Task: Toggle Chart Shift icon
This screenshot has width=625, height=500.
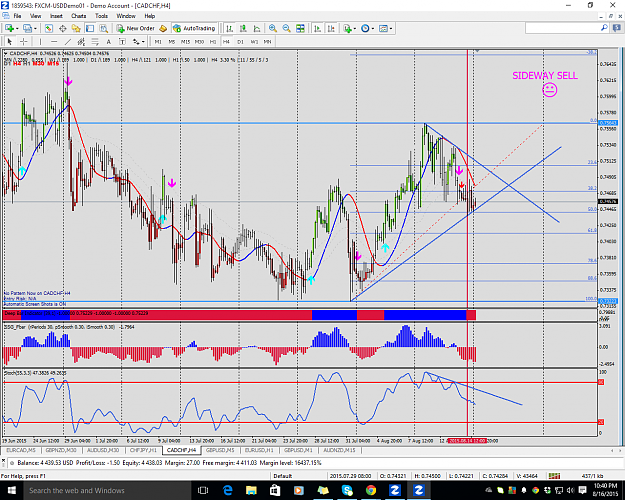Action: pos(331,28)
